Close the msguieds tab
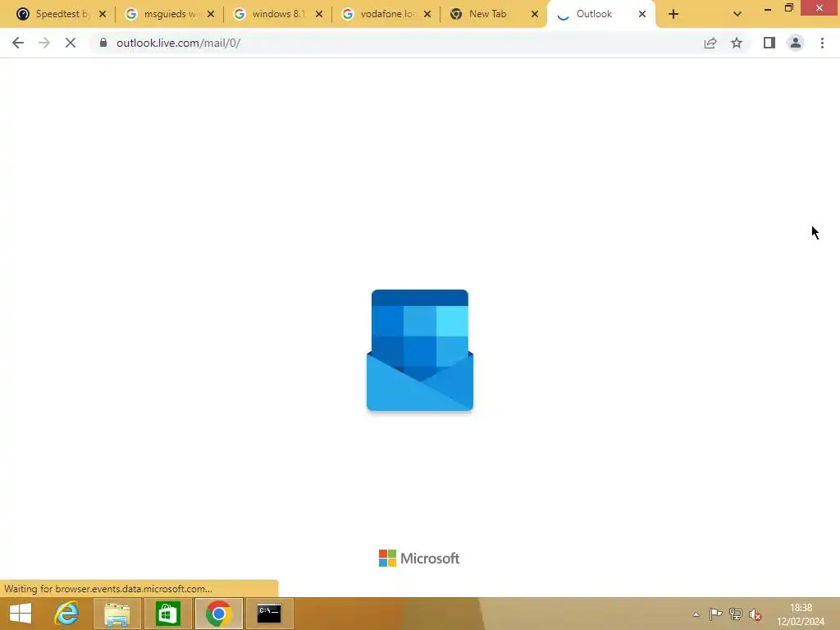 pyautogui.click(x=211, y=14)
